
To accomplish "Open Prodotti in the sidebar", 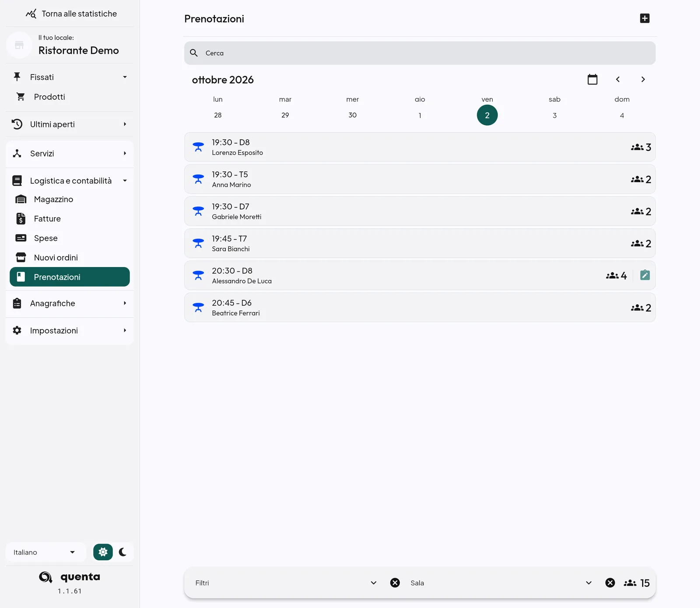I will click(70, 97).
